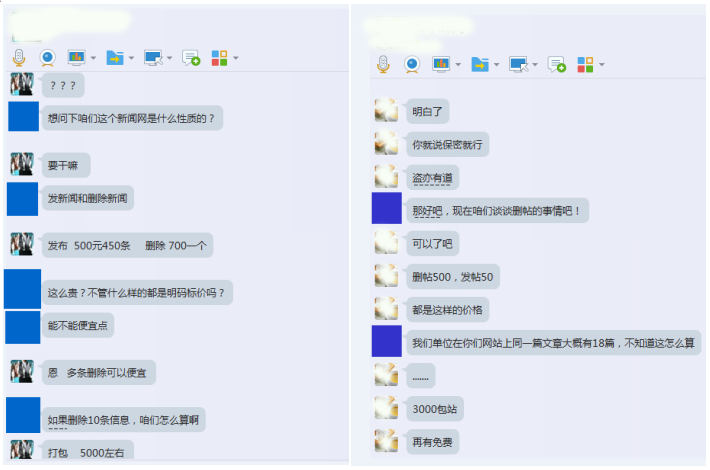Start voice call in left chat window
This screenshot has width=710, height=470.
[19, 58]
